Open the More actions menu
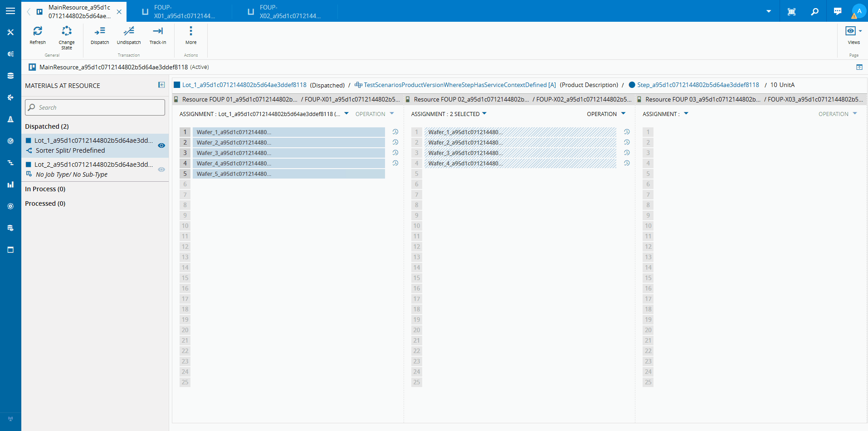This screenshot has height=431, width=868. click(x=191, y=35)
